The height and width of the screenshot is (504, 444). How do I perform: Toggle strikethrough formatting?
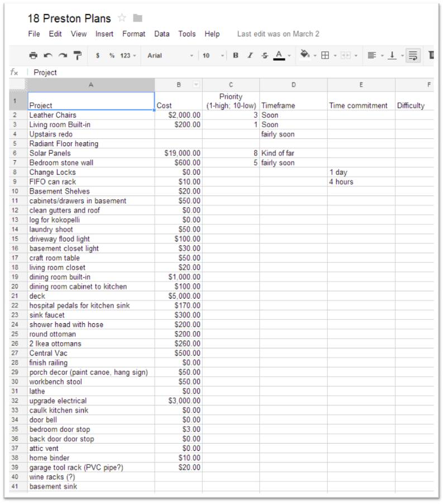pyautogui.click(x=265, y=56)
